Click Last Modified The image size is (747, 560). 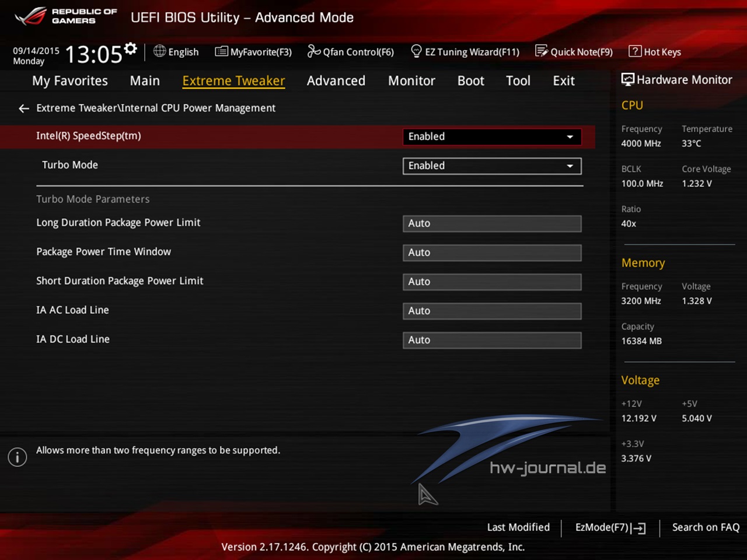(x=518, y=527)
